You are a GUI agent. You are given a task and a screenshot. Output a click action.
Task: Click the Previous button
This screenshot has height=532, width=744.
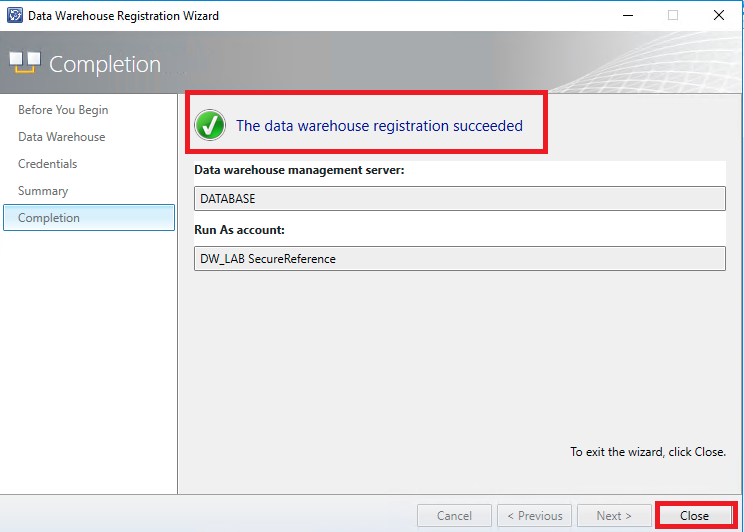(534, 516)
